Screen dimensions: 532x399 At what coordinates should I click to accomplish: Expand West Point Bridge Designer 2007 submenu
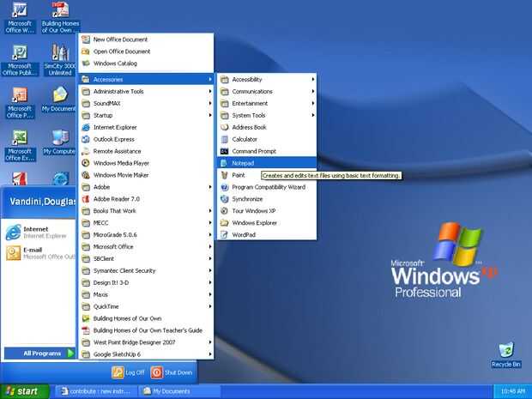(x=146, y=342)
